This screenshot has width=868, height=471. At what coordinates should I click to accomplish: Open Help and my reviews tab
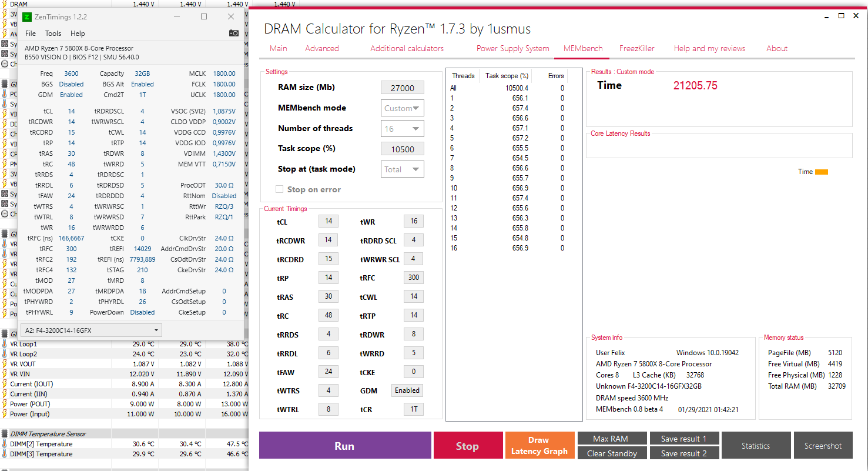coord(709,48)
